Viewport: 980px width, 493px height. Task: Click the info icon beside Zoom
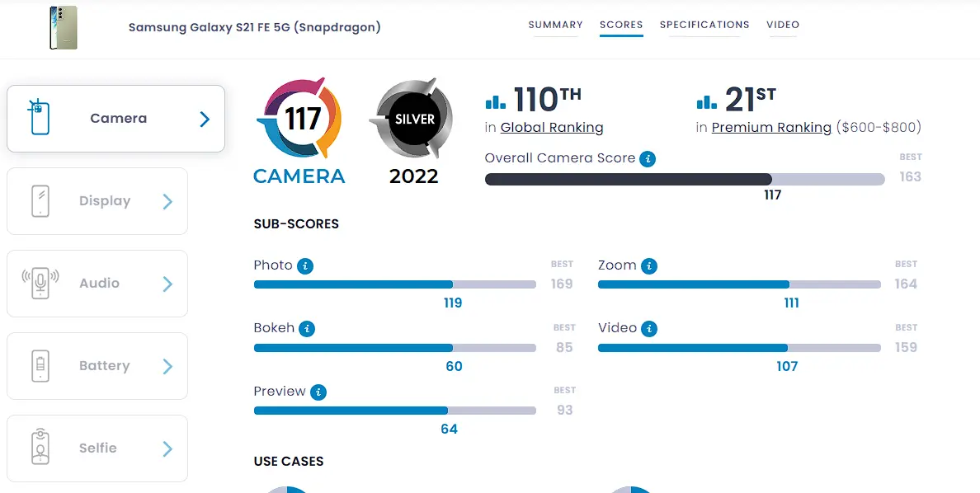coord(649,266)
